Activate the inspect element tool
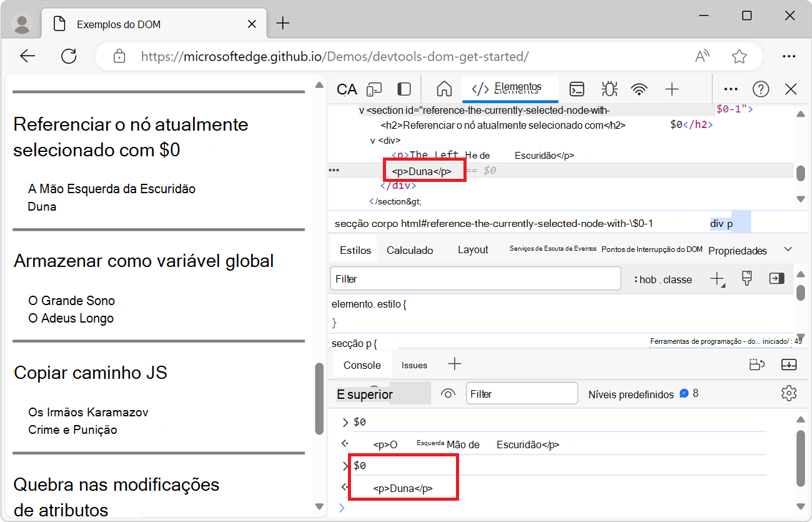The image size is (812, 522). [347, 89]
